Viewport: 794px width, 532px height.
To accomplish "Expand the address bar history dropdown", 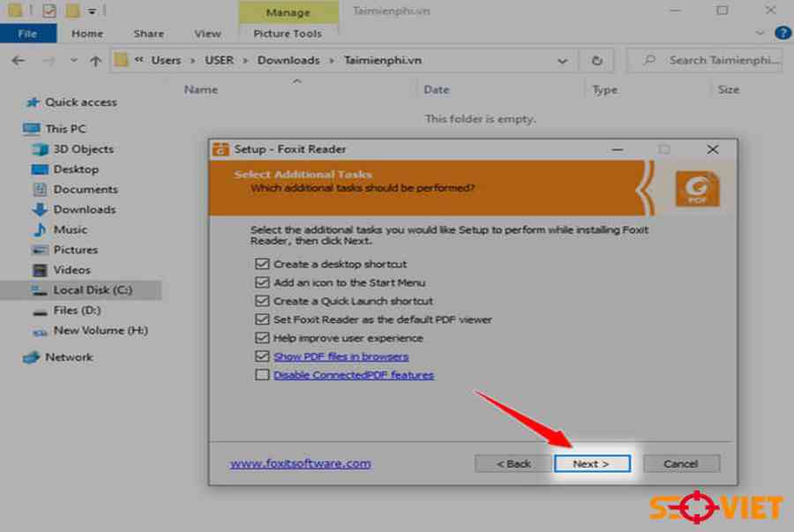I will click(x=562, y=61).
